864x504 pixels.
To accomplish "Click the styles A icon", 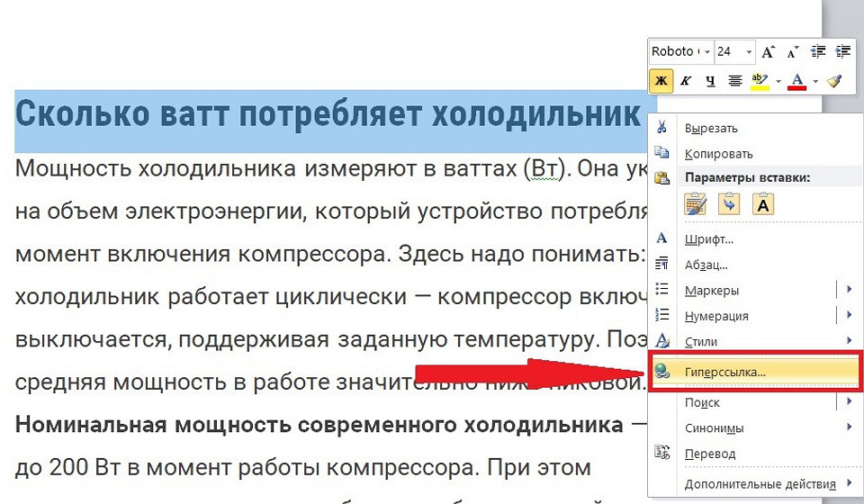I will 661,340.
